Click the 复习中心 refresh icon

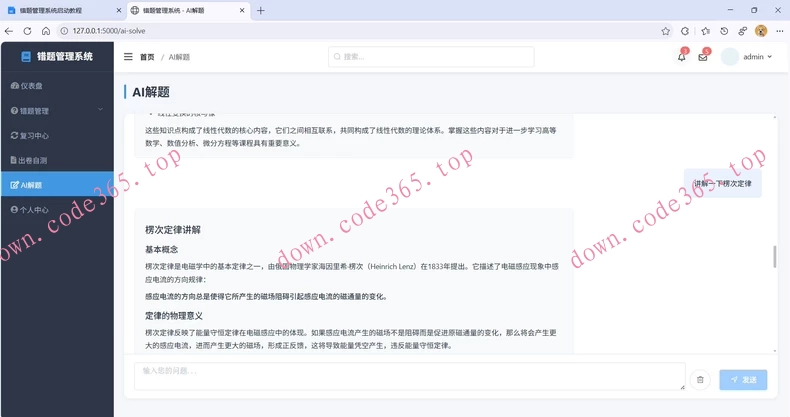pos(15,135)
